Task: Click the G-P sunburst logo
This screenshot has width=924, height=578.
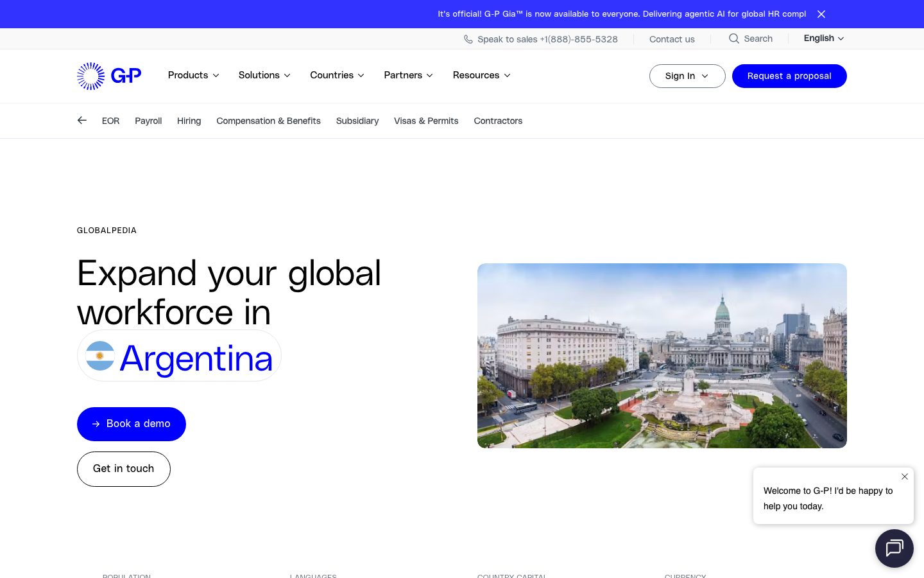Action: [109, 76]
